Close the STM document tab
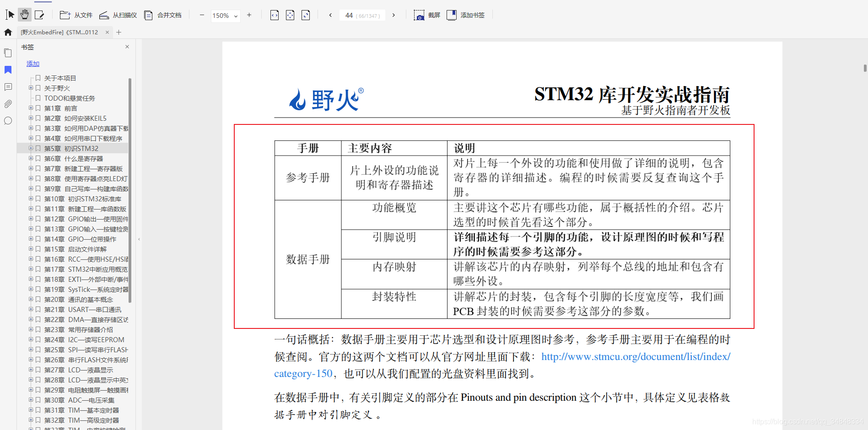 107,32
